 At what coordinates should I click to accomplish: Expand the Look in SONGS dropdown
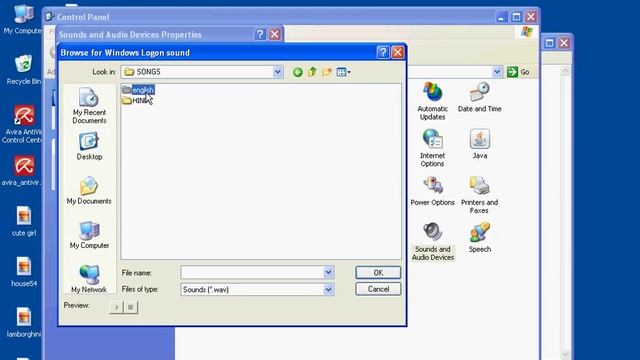tap(278, 72)
